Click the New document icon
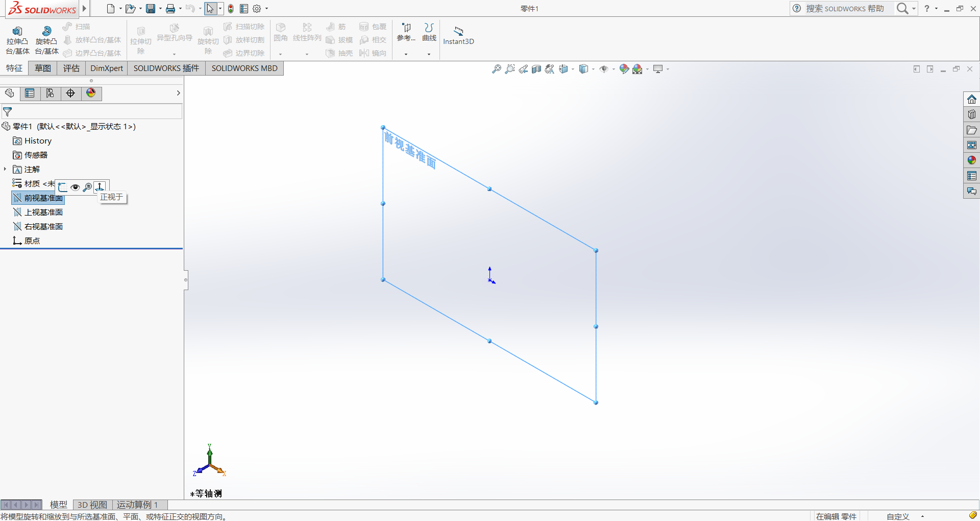980x521 pixels. click(x=111, y=9)
